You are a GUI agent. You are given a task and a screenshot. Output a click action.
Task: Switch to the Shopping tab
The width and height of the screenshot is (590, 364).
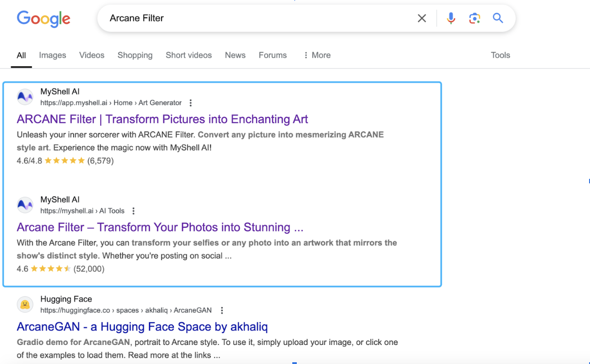[x=135, y=55]
